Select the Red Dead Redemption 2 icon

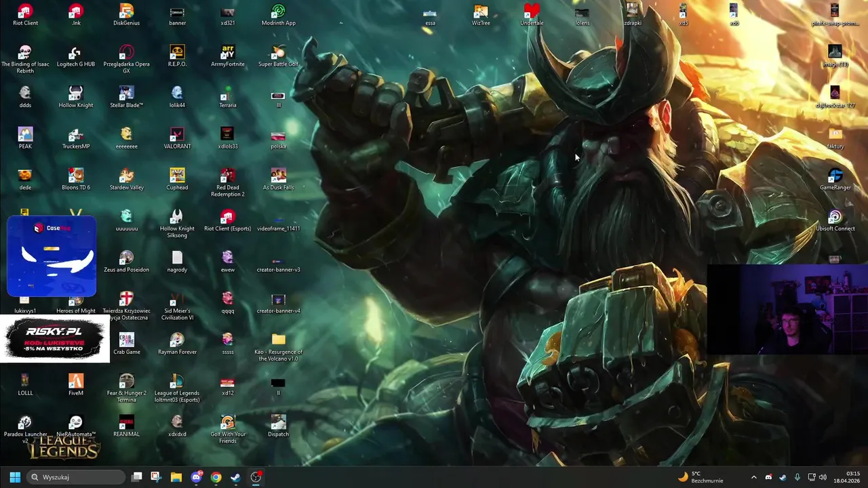click(228, 183)
